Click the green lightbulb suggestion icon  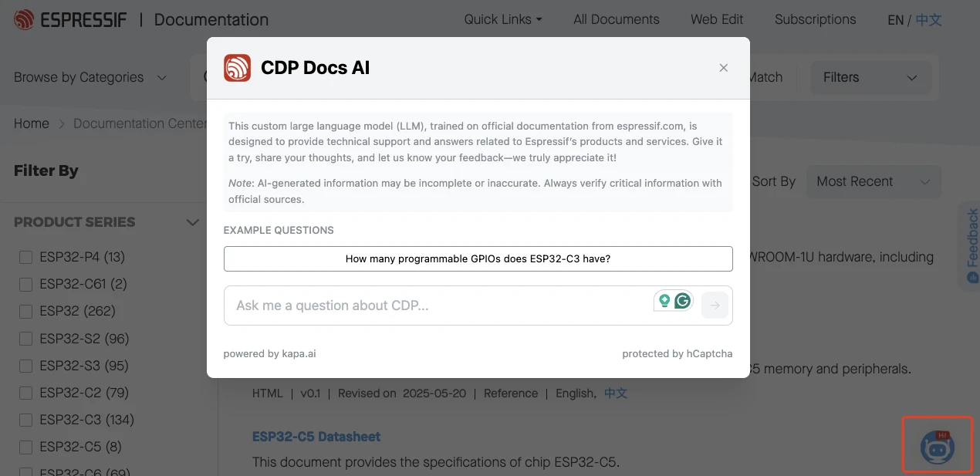[x=664, y=300]
